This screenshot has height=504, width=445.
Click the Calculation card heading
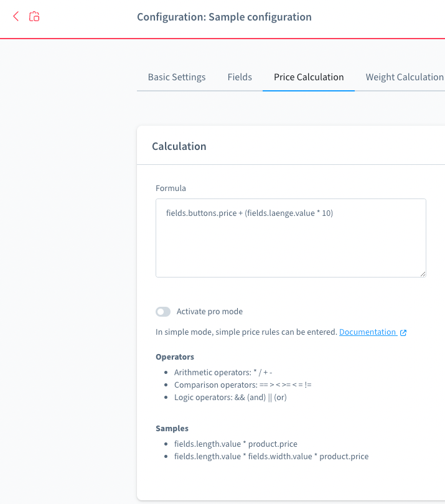pyautogui.click(x=179, y=146)
